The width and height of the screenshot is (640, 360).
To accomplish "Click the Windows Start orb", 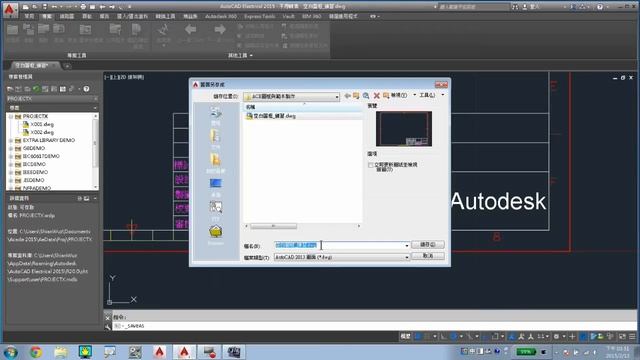I will (x=10, y=352).
